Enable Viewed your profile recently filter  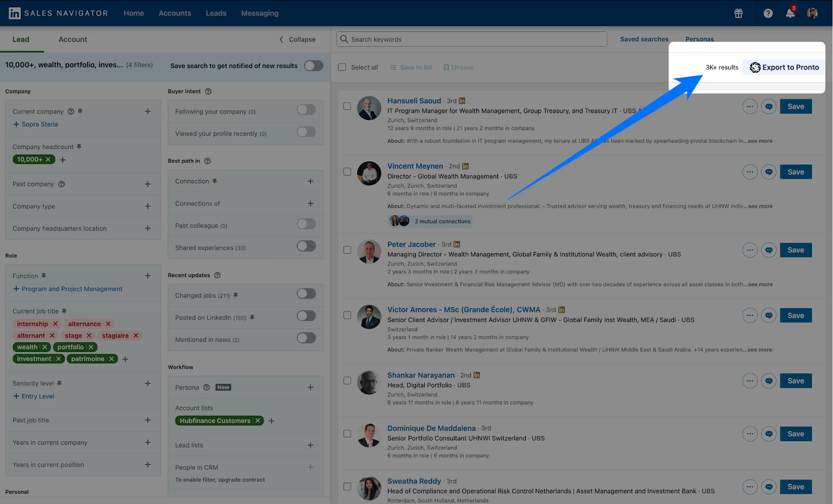(306, 132)
